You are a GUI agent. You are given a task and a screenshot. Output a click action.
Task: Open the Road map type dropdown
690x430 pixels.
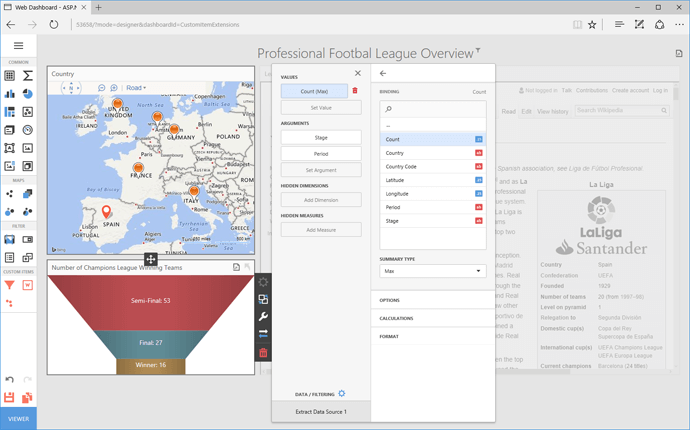(135, 88)
